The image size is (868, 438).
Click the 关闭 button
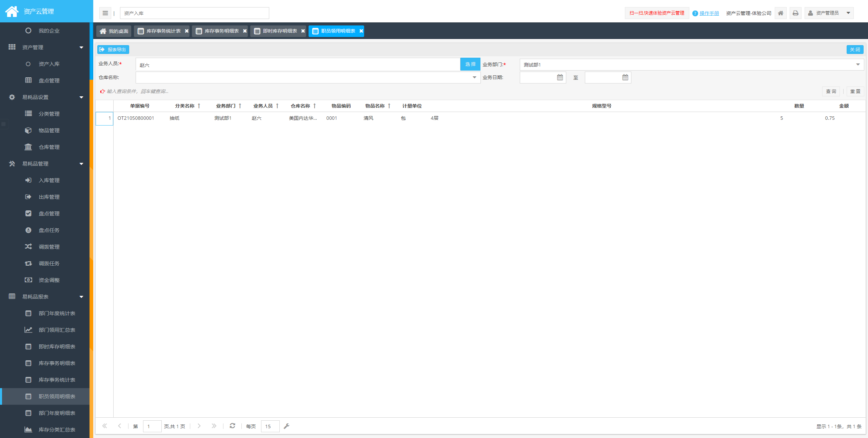click(x=855, y=50)
